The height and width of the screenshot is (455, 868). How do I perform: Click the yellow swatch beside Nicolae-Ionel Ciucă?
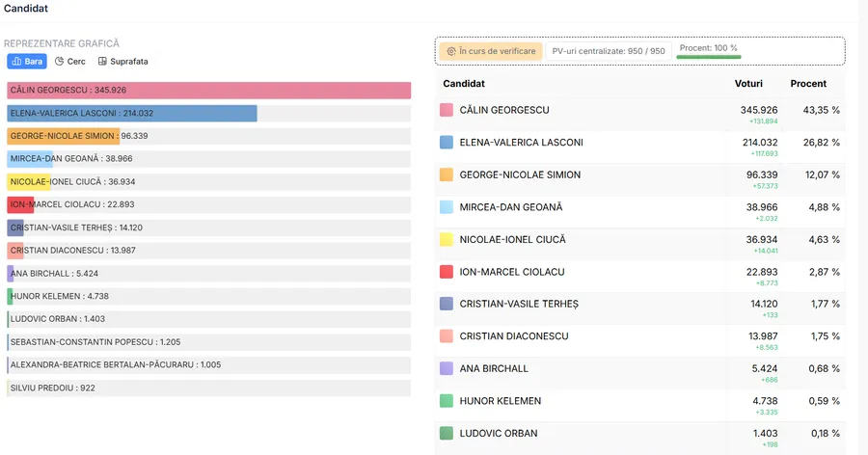coord(447,239)
